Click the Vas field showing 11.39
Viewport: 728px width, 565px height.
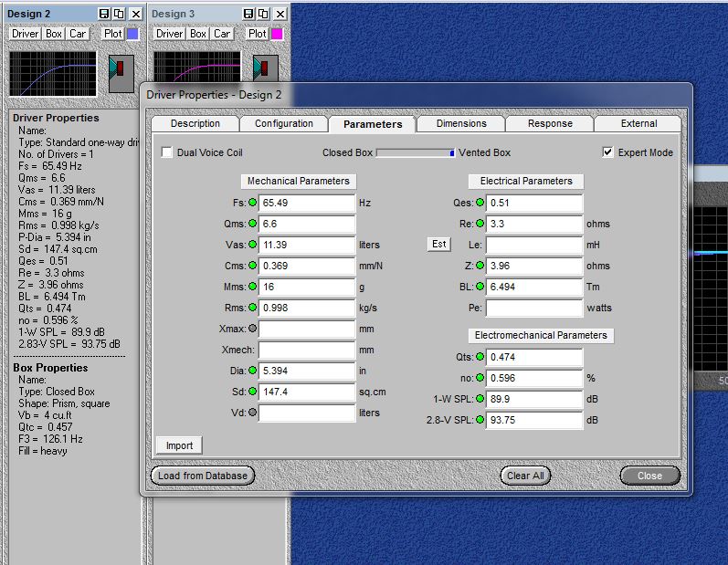[x=307, y=245]
